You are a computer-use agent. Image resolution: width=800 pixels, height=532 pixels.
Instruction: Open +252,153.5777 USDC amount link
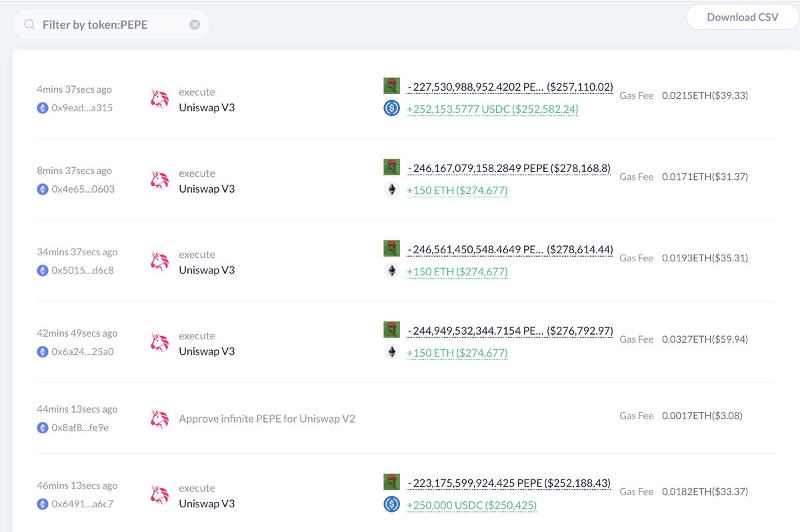(493, 109)
